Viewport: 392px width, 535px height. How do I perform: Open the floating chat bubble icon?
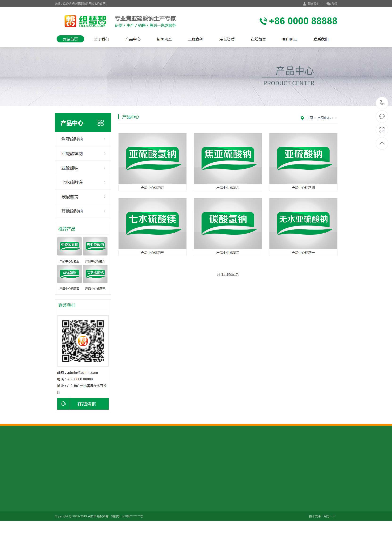(x=382, y=116)
